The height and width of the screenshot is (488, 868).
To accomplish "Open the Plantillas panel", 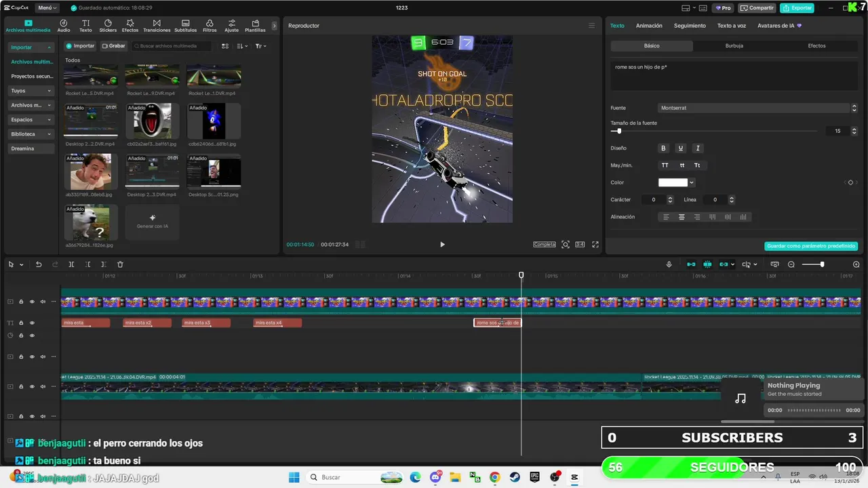I will pos(255,26).
